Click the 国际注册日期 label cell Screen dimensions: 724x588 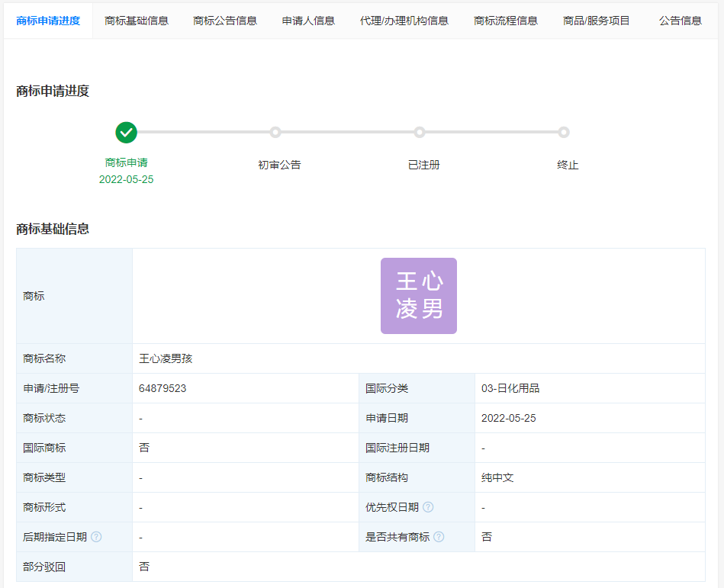[x=417, y=448]
